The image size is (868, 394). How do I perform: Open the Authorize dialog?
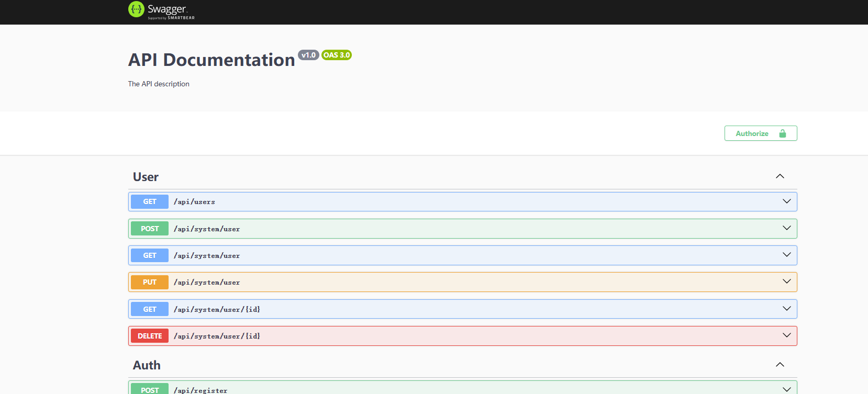[x=760, y=133]
